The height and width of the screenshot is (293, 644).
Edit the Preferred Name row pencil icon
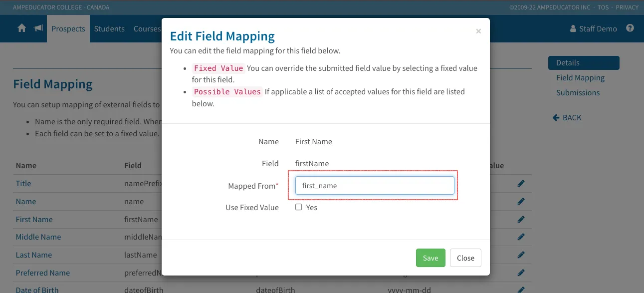(x=521, y=273)
